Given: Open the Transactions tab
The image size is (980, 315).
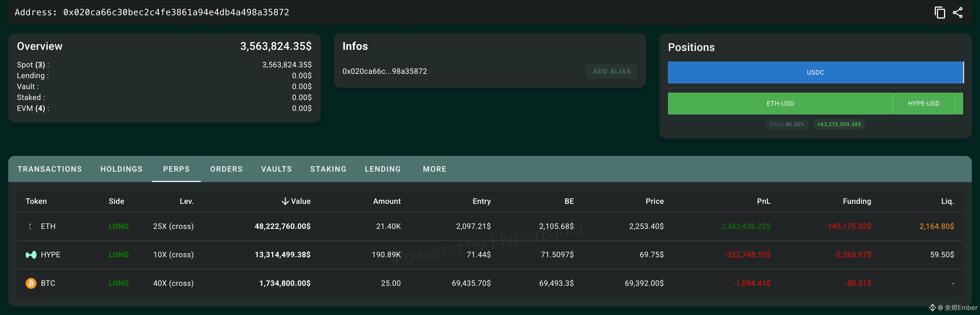Looking at the screenshot, I should pyautogui.click(x=50, y=169).
